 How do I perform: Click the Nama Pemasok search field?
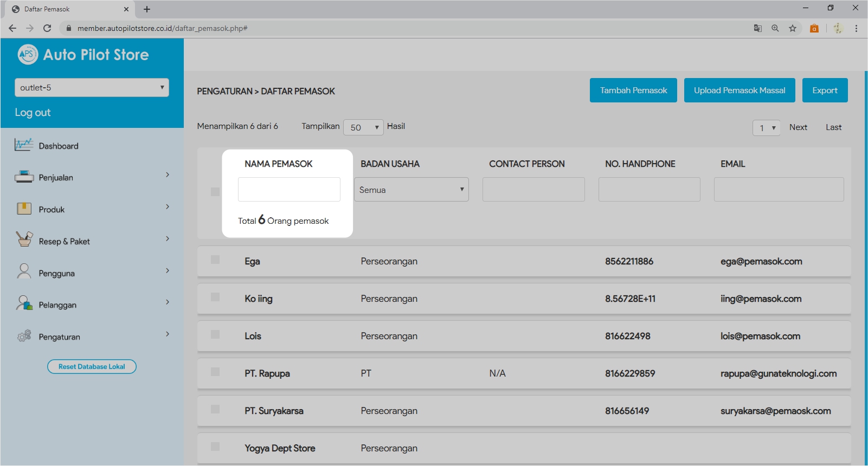pos(289,190)
